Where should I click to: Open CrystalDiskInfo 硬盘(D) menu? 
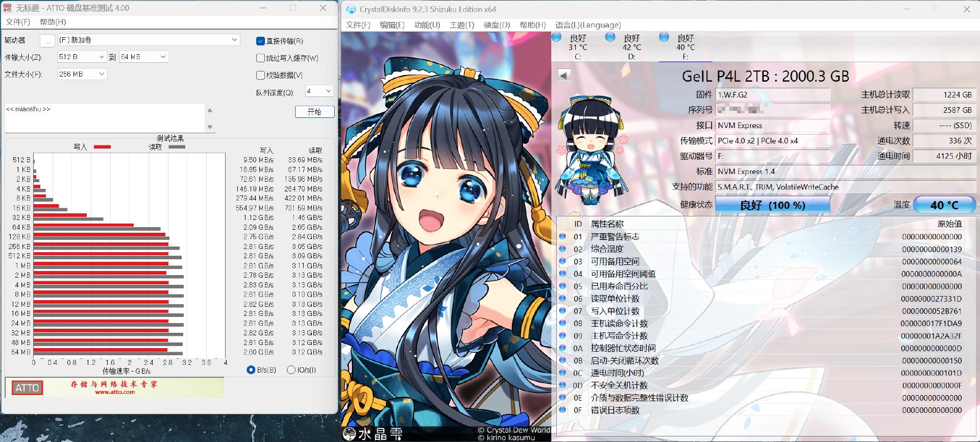pyautogui.click(x=497, y=25)
